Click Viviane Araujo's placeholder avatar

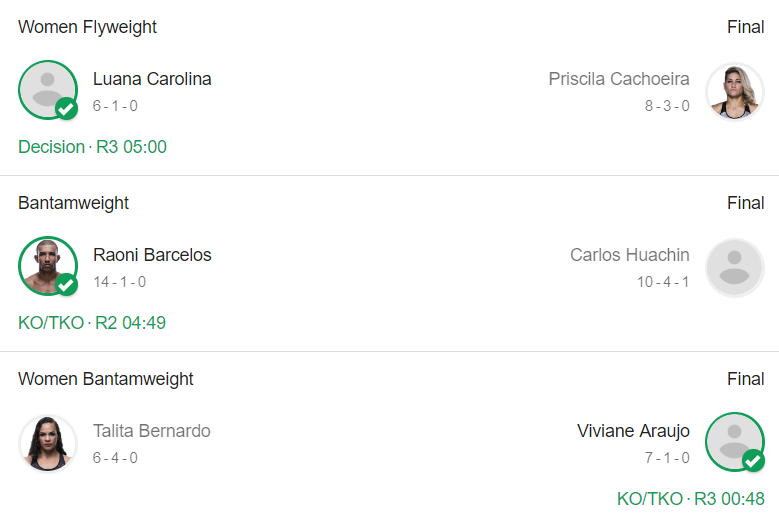[733, 440]
